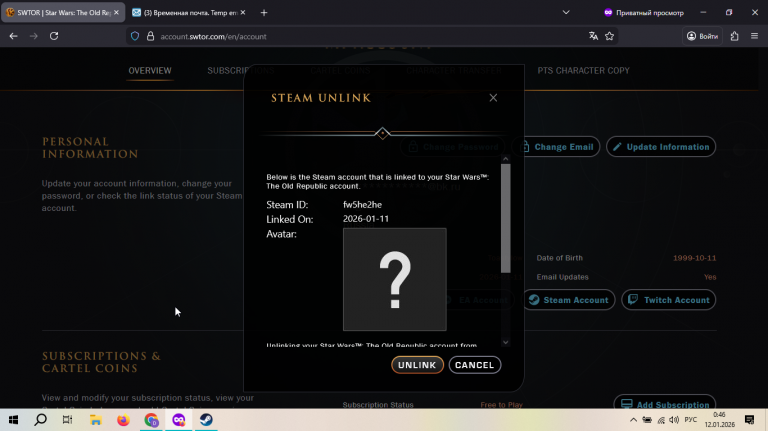The height and width of the screenshot is (431, 768).
Task: Switch to the temp mail browser tab
Action: coord(190,13)
